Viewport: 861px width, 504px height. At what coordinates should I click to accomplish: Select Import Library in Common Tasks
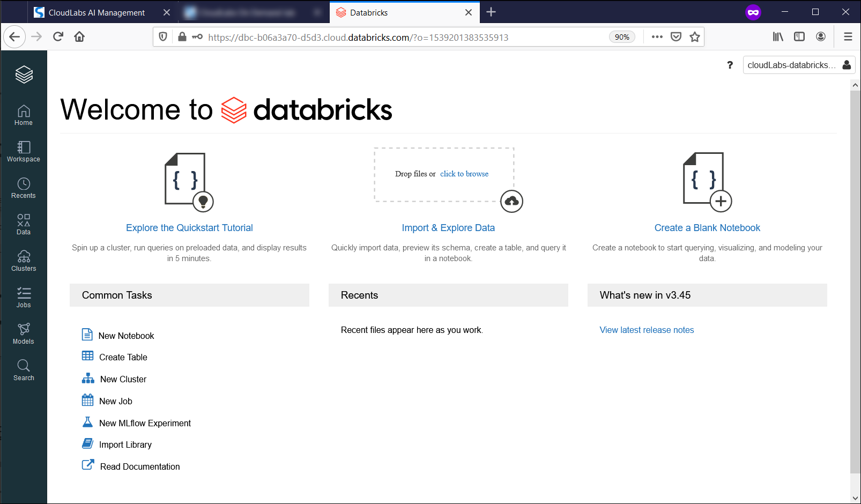pos(125,444)
